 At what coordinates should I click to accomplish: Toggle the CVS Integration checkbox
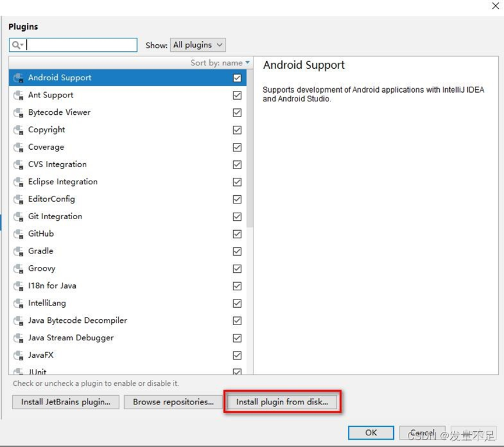click(237, 165)
